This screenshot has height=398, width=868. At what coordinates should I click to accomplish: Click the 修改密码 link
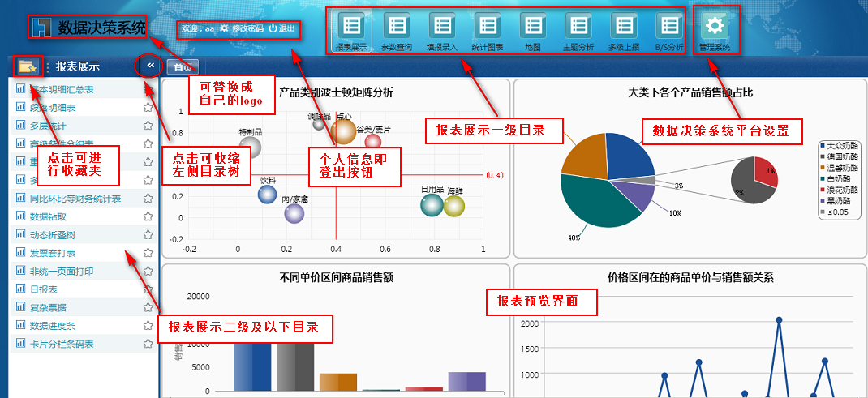247,28
